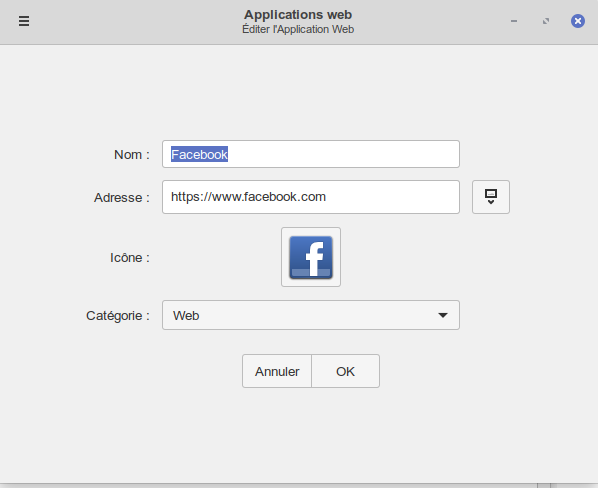Open the Catégorie dropdown showing Web

311,315
